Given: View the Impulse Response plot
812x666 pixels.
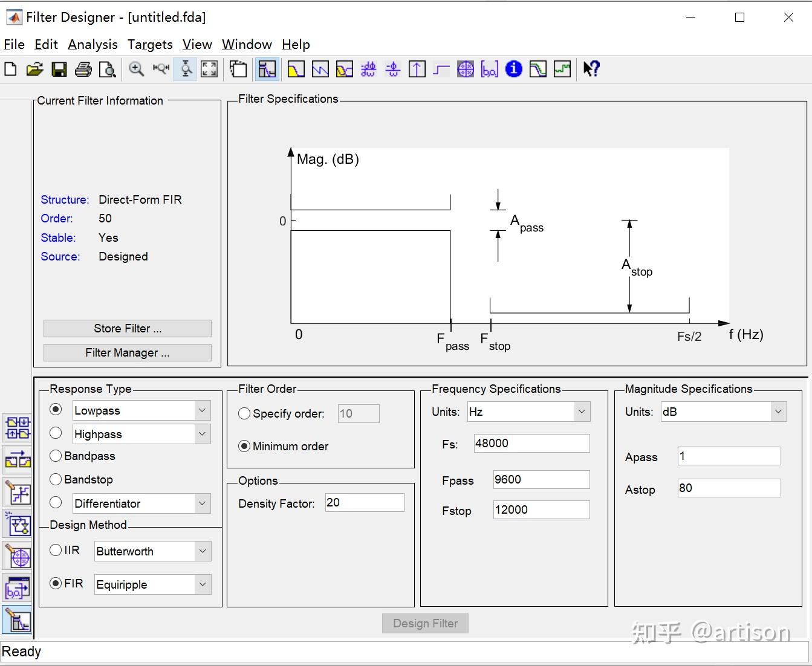Looking at the screenshot, I should coord(417,69).
